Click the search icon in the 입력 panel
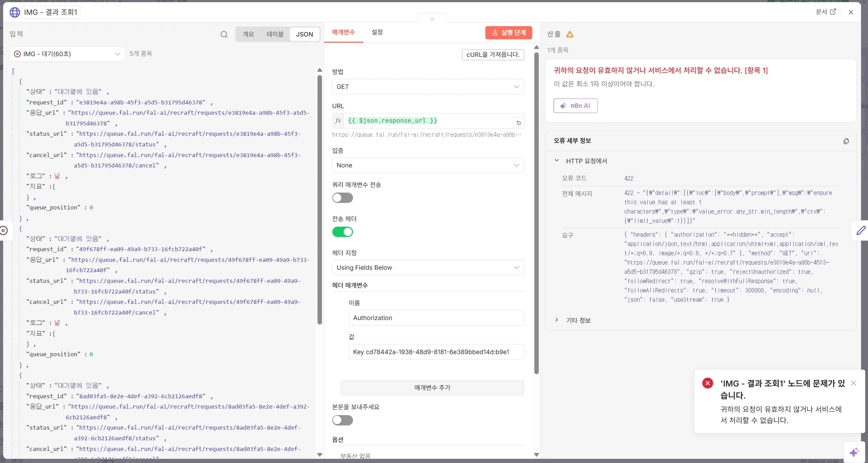This screenshot has width=868, height=463. click(x=224, y=34)
